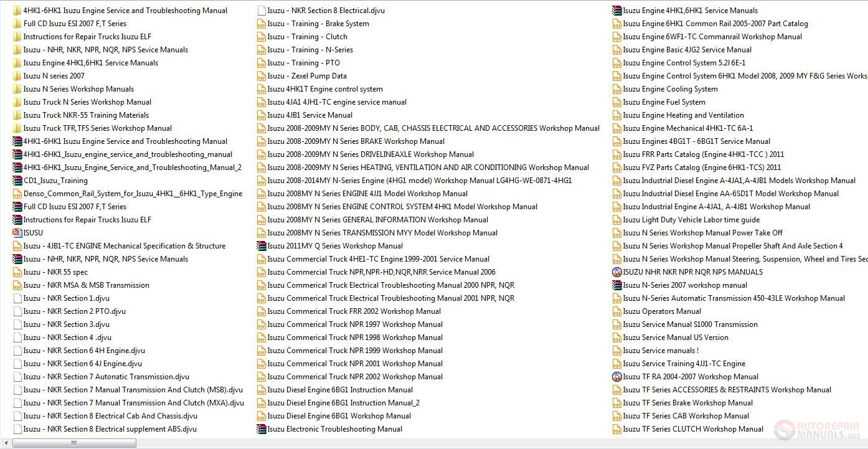Select Isuzu 4JA1 4JH1-TC engine service manual

[x=337, y=102]
